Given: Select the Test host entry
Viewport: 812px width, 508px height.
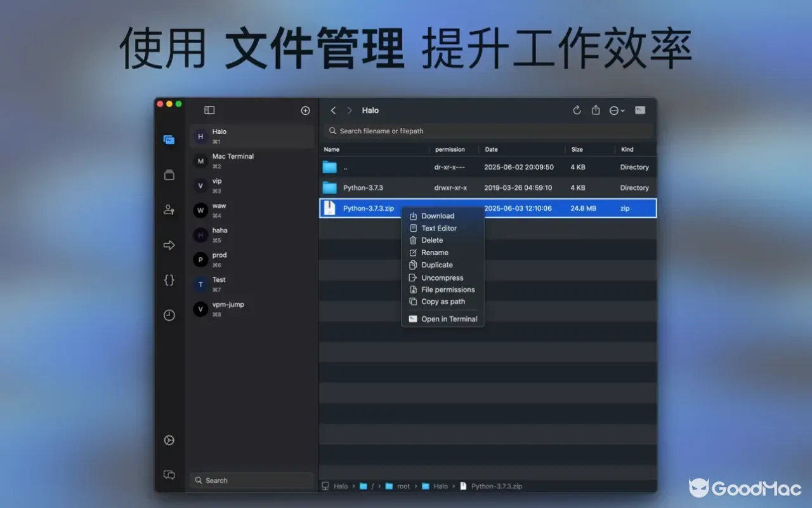Looking at the screenshot, I should tap(251, 284).
